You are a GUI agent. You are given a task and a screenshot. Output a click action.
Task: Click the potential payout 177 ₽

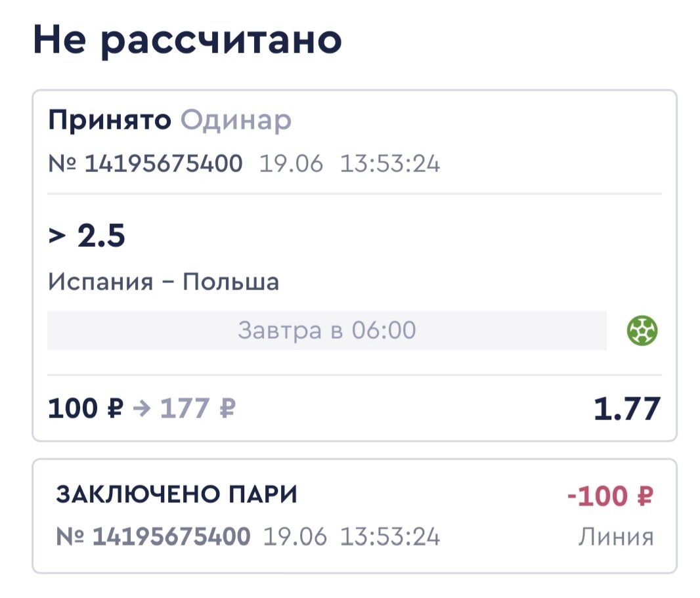(196, 408)
